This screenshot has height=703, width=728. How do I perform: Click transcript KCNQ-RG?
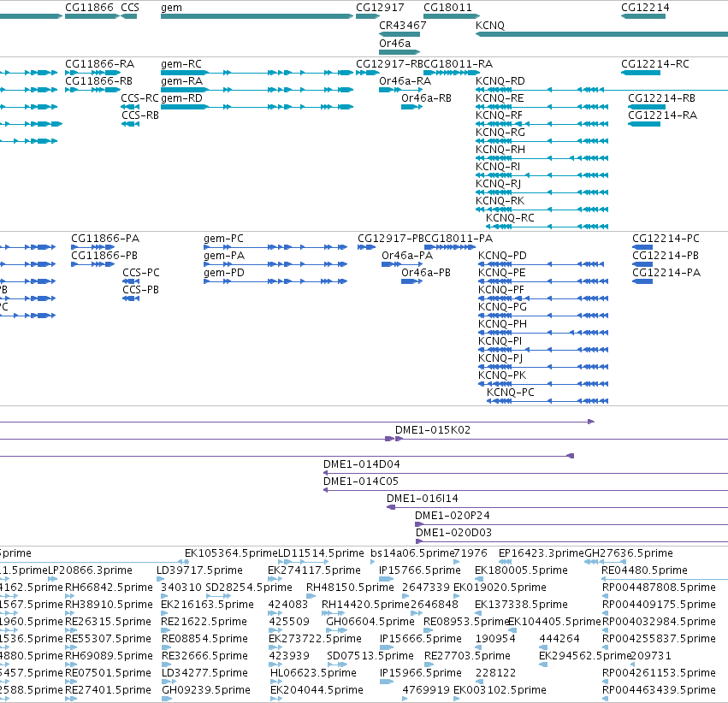pos(500,133)
